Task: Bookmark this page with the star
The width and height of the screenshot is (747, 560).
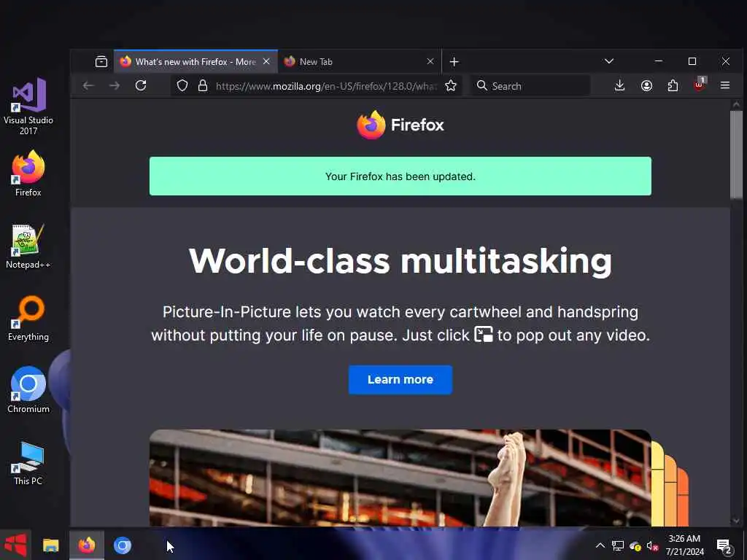Action: pyautogui.click(x=451, y=86)
